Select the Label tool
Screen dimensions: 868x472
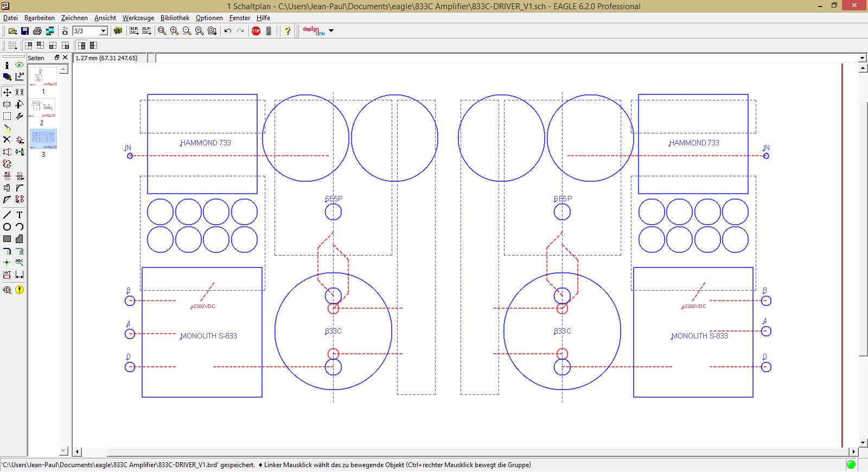(x=20, y=263)
